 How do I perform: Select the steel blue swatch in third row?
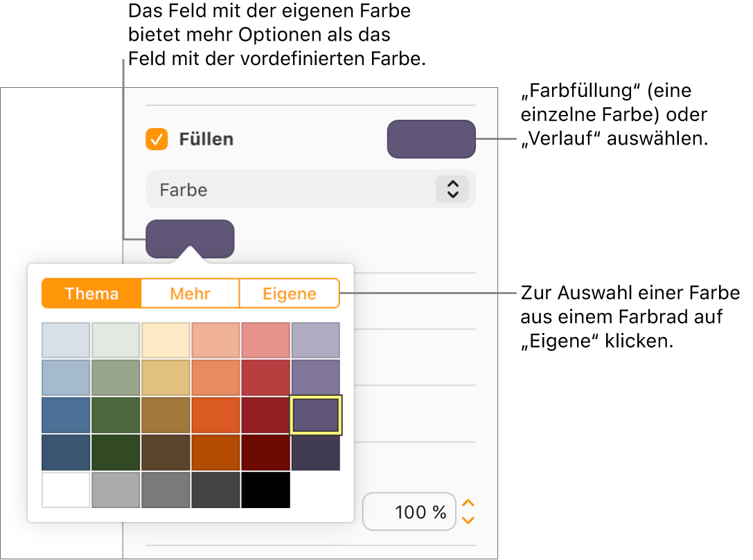[65, 415]
